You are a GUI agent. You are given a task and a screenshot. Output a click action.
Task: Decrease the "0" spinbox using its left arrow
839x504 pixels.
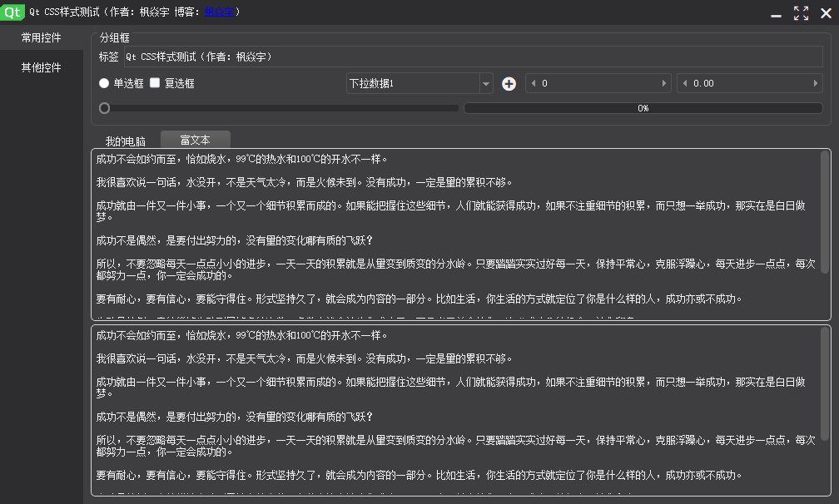pos(534,83)
